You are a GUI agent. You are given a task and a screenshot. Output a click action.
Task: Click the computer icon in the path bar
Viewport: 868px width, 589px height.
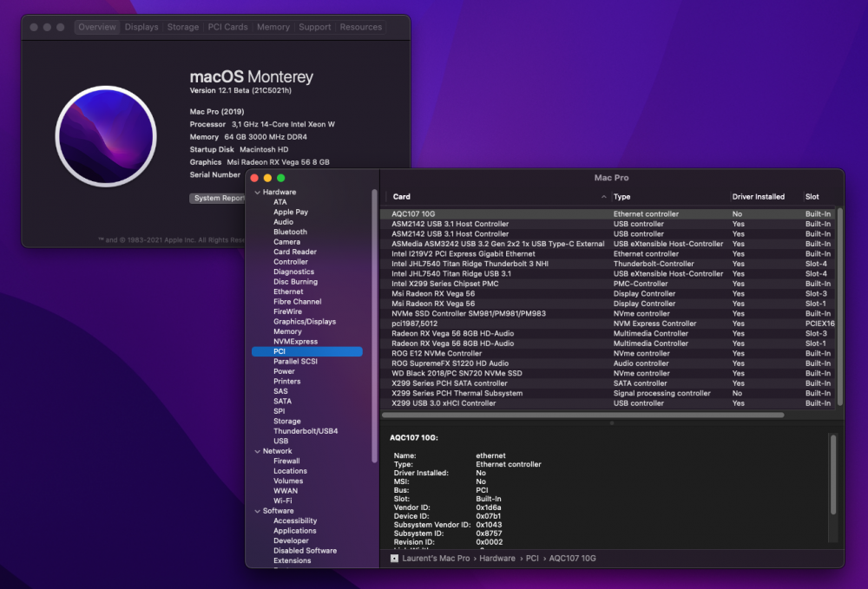(394, 559)
